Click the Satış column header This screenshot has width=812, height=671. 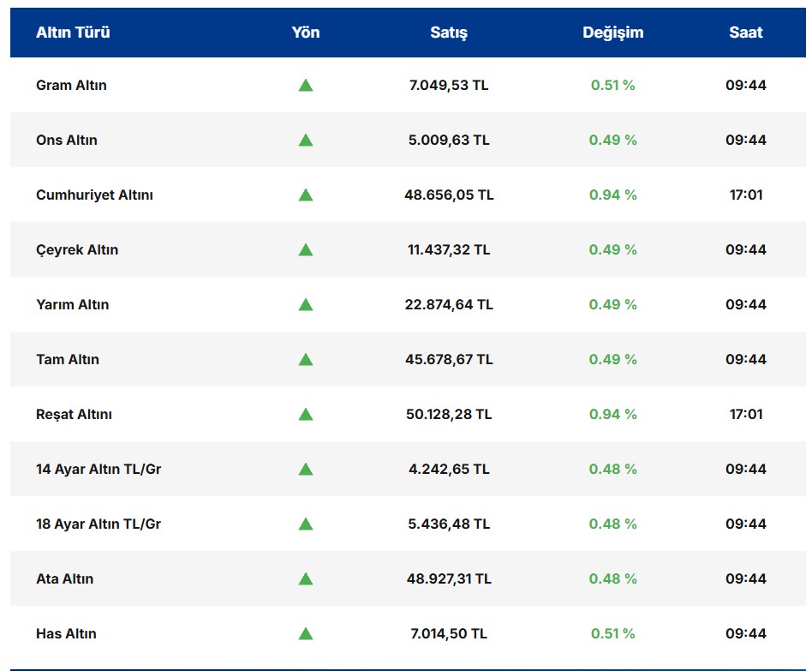pyautogui.click(x=449, y=33)
